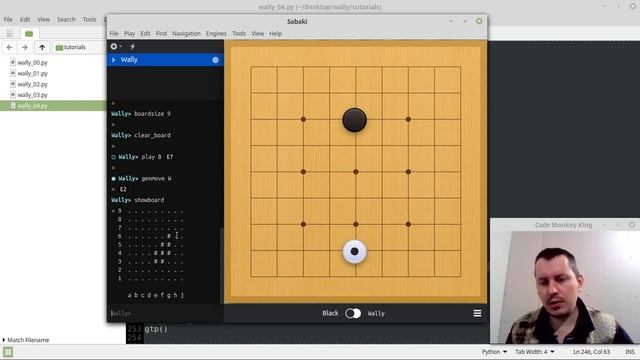
Task: Open Sabaki Engines menu
Action: pyautogui.click(x=216, y=33)
